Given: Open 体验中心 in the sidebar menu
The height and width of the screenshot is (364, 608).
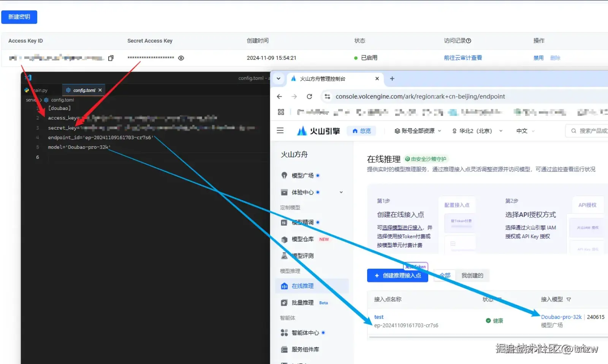Looking at the screenshot, I should coord(302,192).
